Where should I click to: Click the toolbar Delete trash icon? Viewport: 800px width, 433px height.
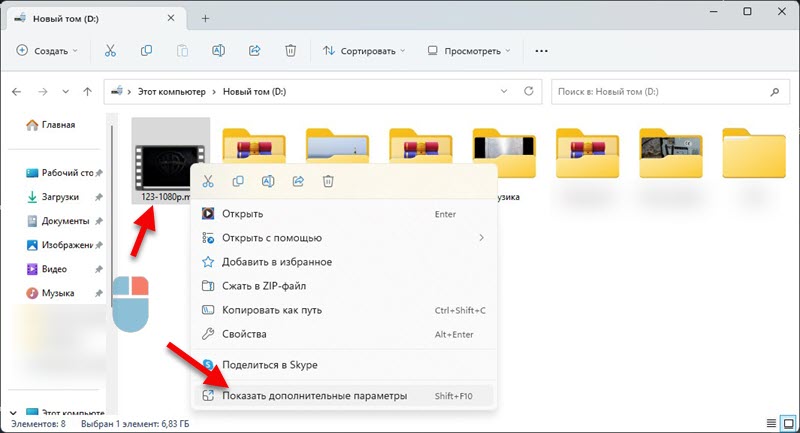pyautogui.click(x=290, y=50)
